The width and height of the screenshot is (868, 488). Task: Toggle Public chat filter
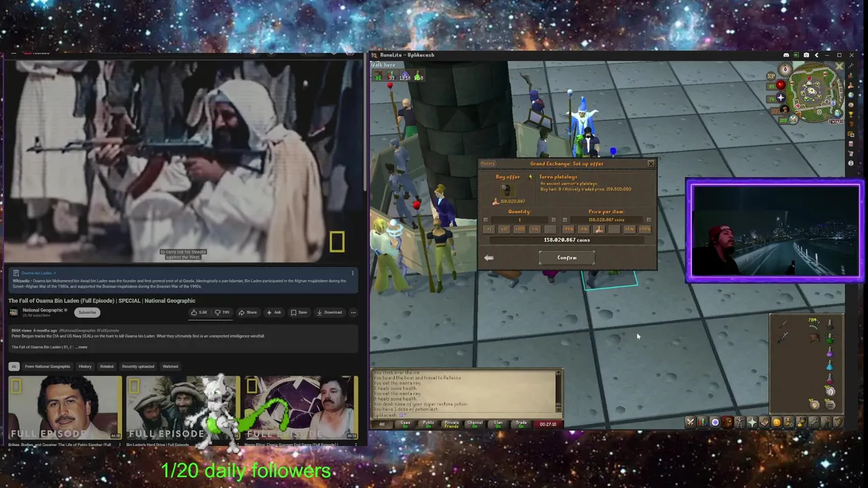point(429,424)
